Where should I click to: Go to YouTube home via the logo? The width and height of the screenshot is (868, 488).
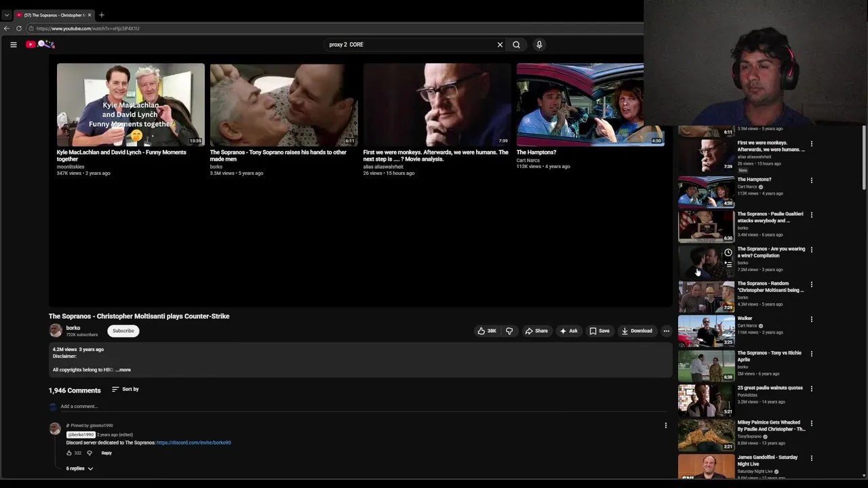[40, 44]
